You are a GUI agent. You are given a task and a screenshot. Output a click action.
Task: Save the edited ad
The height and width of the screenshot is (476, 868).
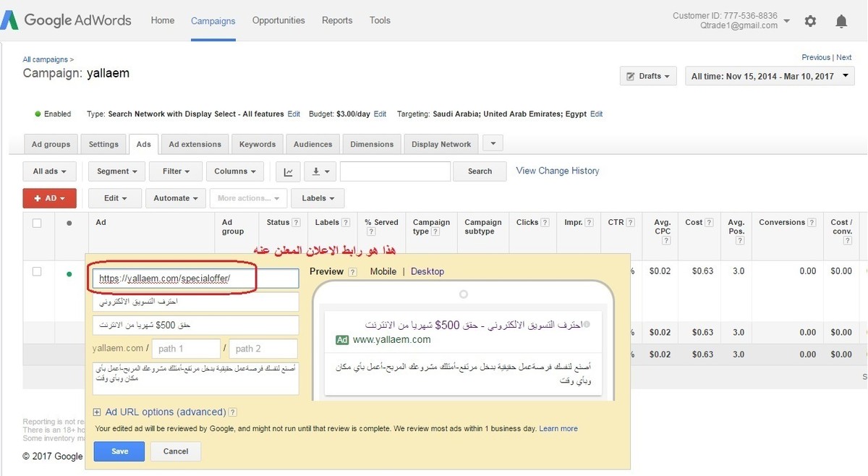click(x=119, y=451)
